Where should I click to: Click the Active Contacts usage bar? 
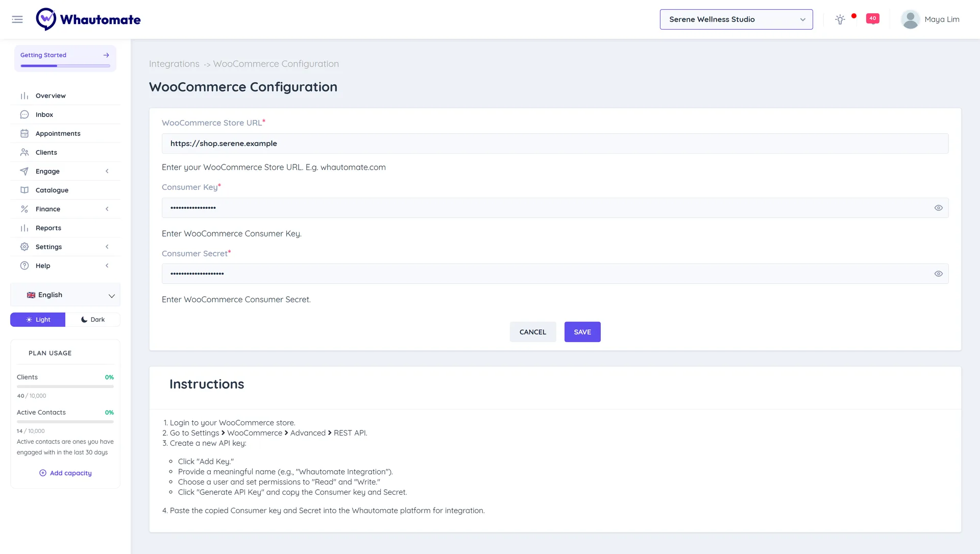coord(65,422)
